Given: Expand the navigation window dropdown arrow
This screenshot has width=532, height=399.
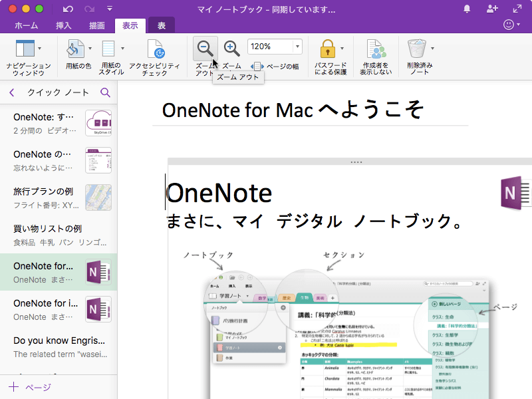Looking at the screenshot, I should tap(40, 49).
